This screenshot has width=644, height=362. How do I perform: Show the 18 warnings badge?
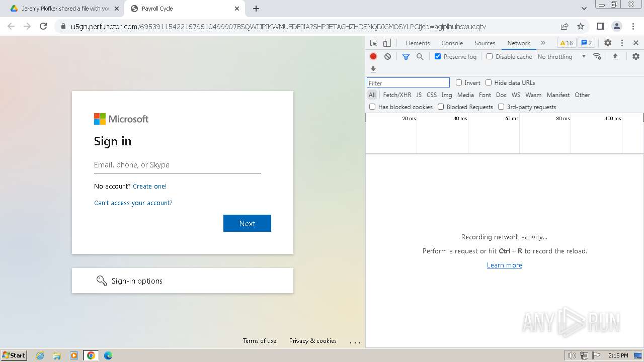click(567, 43)
